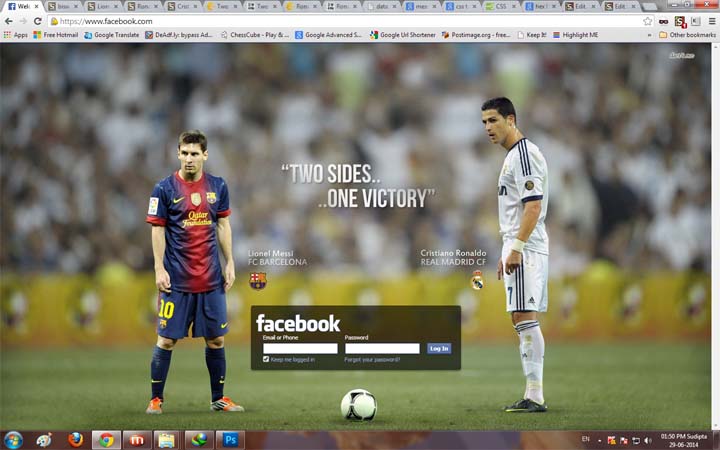
Task: Switch to the tab with green CSS icon
Action: 502,6
